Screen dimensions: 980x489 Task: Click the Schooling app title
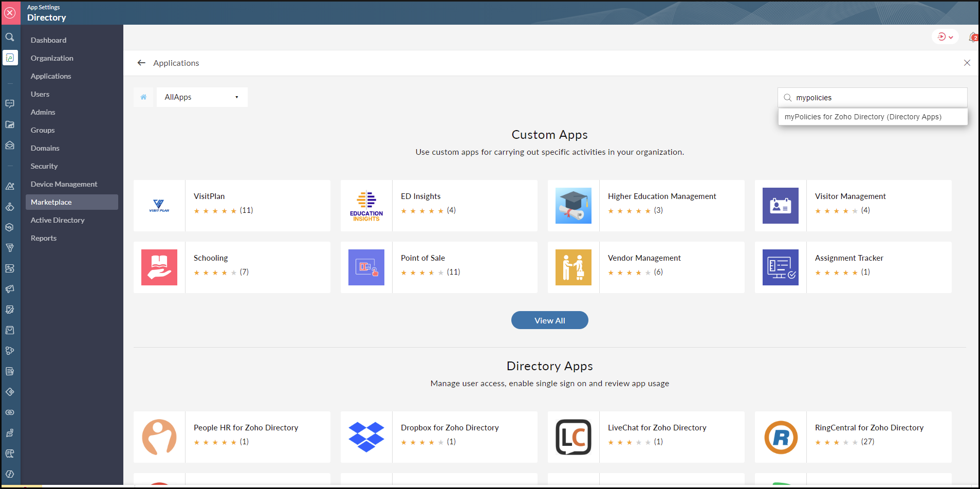[211, 258]
